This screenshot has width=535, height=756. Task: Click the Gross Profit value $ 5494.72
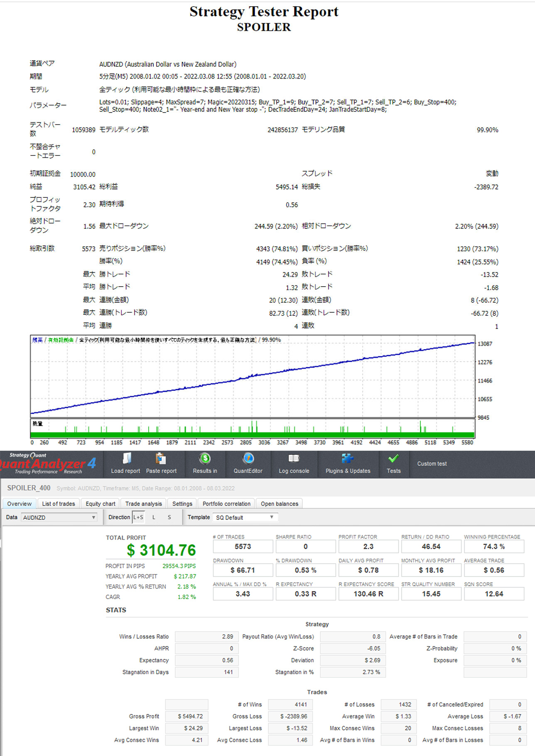(x=187, y=716)
